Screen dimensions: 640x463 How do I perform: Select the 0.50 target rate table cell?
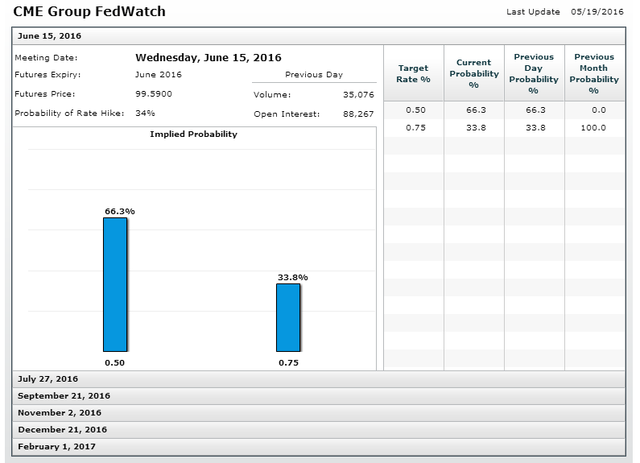[413, 110]
